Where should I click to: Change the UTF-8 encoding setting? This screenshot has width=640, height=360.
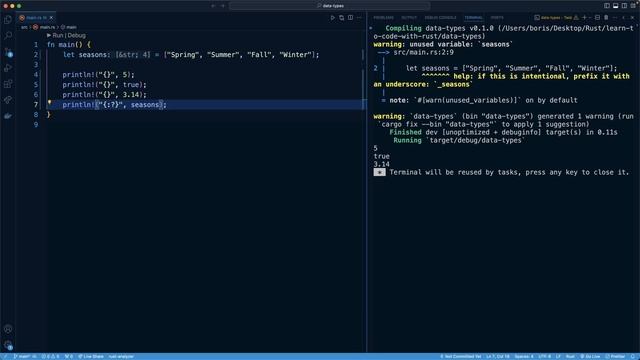(544, 356)
